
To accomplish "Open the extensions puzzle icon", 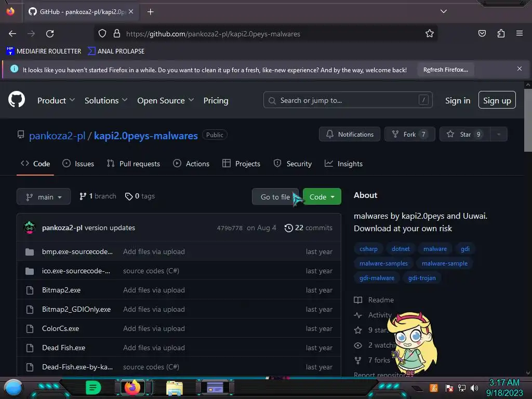I will [x=501, y=33].
